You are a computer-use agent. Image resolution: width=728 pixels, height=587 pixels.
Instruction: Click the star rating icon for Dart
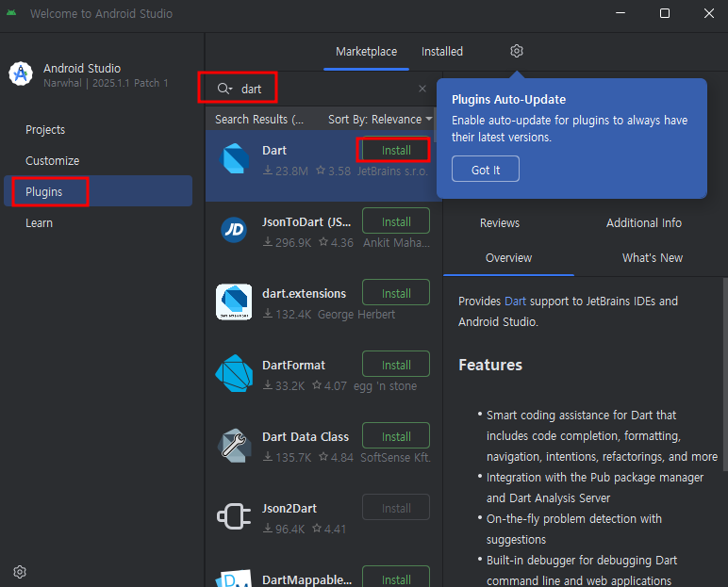pyautogui.click(x=321, y=171)
